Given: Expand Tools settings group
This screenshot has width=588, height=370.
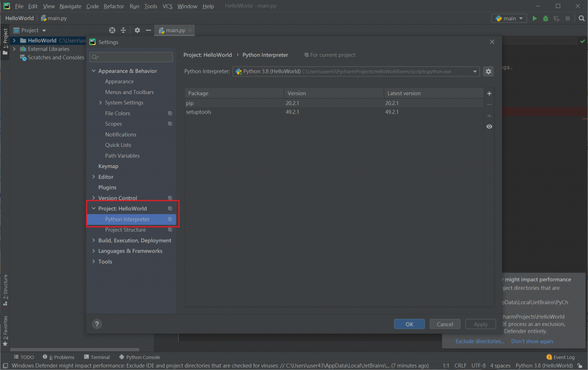Looking at the screenshot, I should click(x=94, y=262).
